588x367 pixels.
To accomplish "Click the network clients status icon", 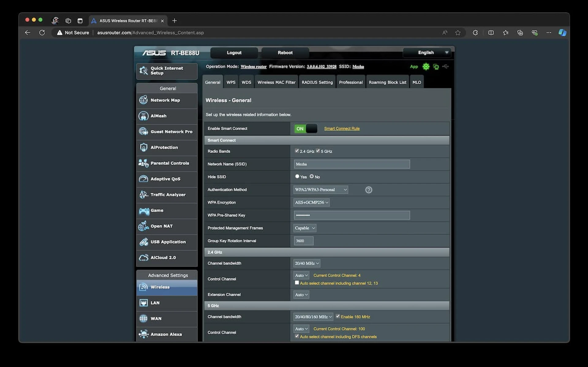I will click(x=436, y=67).
